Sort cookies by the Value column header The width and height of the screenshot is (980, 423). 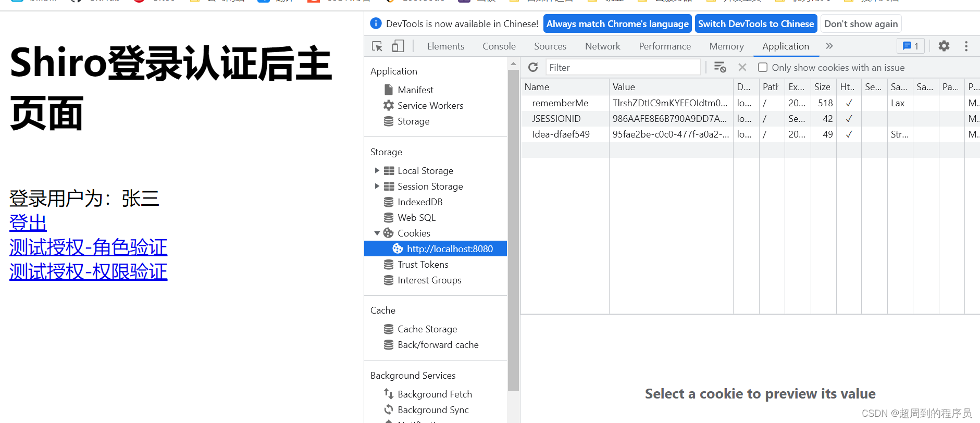coord(671,87)
